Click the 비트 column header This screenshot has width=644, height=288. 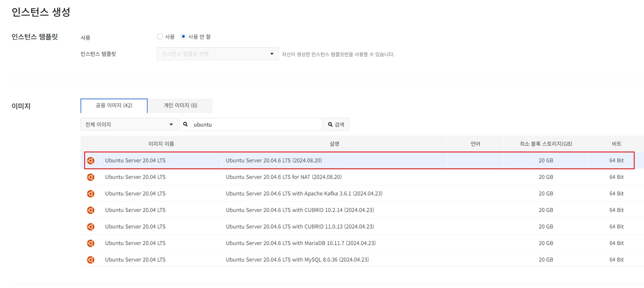click(x=616, y=144)
